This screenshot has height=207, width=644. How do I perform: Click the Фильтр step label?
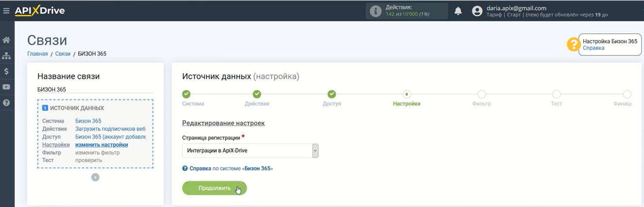(x=481, y=104)
